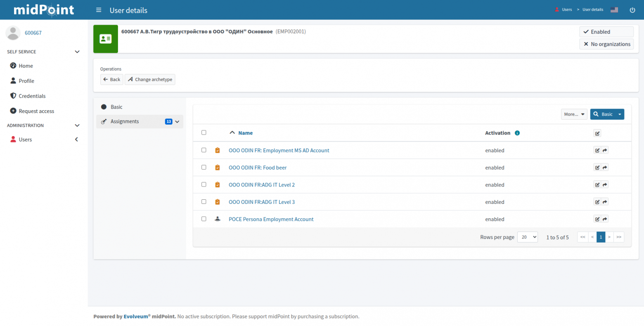Open details arrow for Employment MS AD Account
The image size is (644, 326).
[x=605, y=150]
